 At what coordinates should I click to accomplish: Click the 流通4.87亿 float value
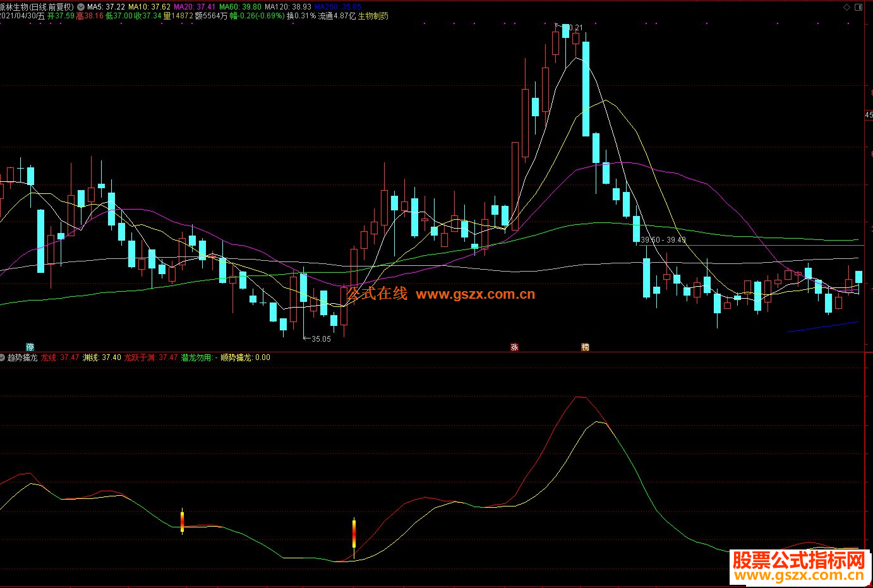tap(337, 16)
